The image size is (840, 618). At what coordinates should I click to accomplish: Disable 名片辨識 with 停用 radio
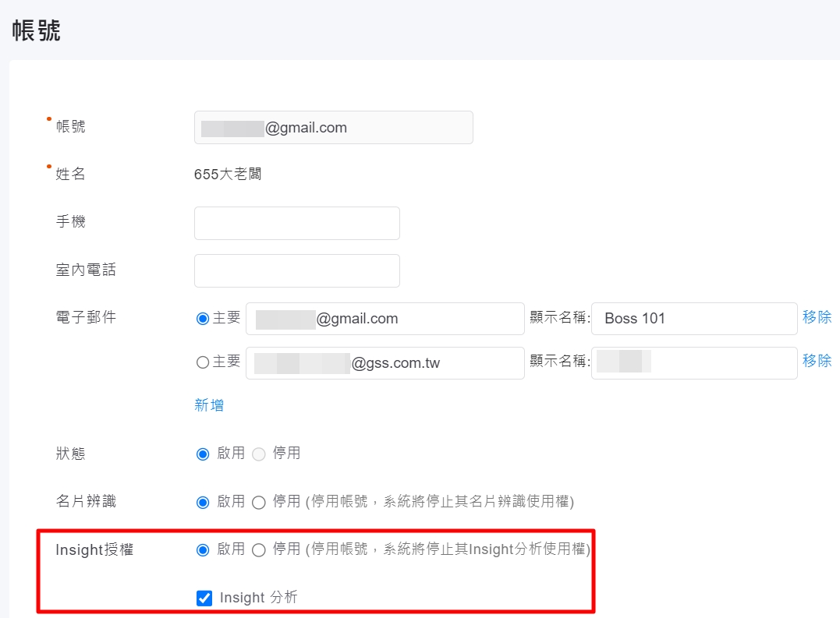point(259,502)
